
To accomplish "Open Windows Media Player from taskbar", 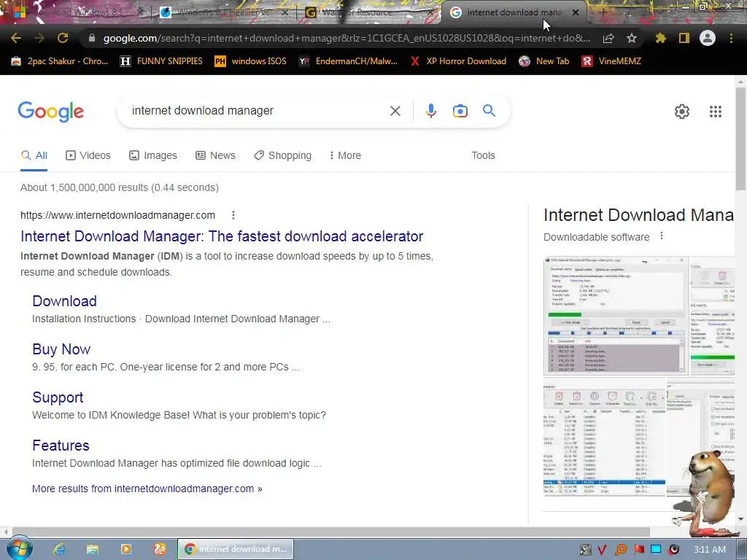I will click(126, 549).
